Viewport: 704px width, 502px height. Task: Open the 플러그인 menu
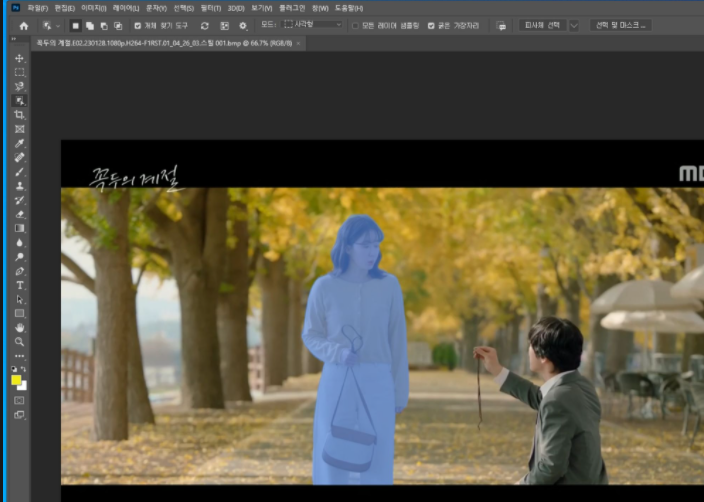point(292,8)
